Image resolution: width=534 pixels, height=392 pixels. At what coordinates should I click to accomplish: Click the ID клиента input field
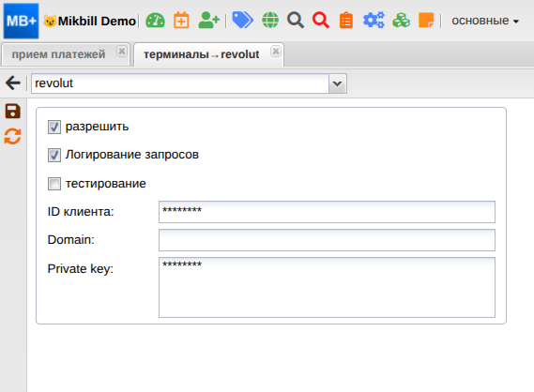point(327,212)
